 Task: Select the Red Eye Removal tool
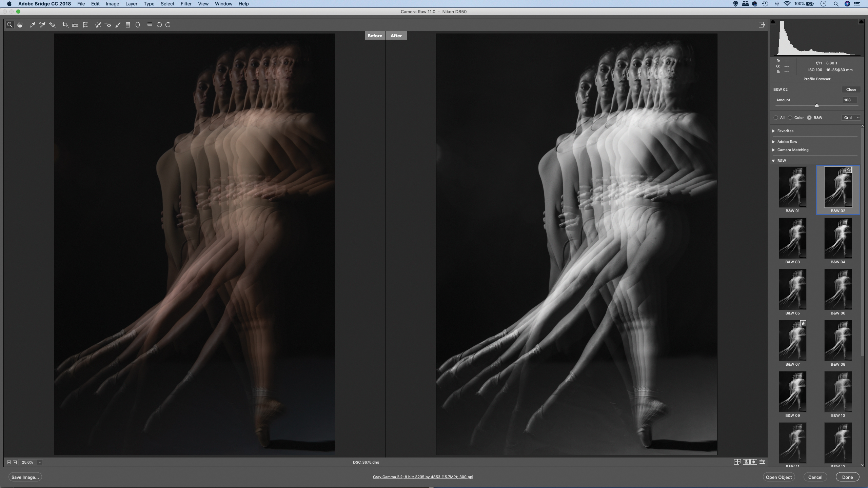click(x=108, y=25)
